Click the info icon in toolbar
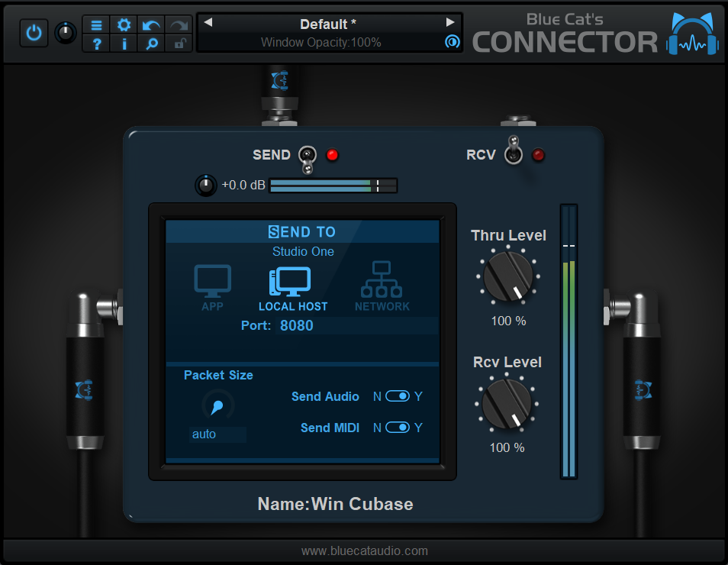The height and width of the screenshot is (565, 728). click(124, 44)
